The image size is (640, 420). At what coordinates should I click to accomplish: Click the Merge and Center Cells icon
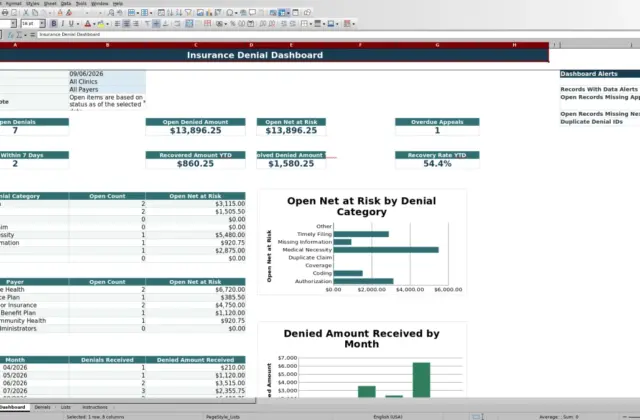pyautogui.click(x=189, y=24)
